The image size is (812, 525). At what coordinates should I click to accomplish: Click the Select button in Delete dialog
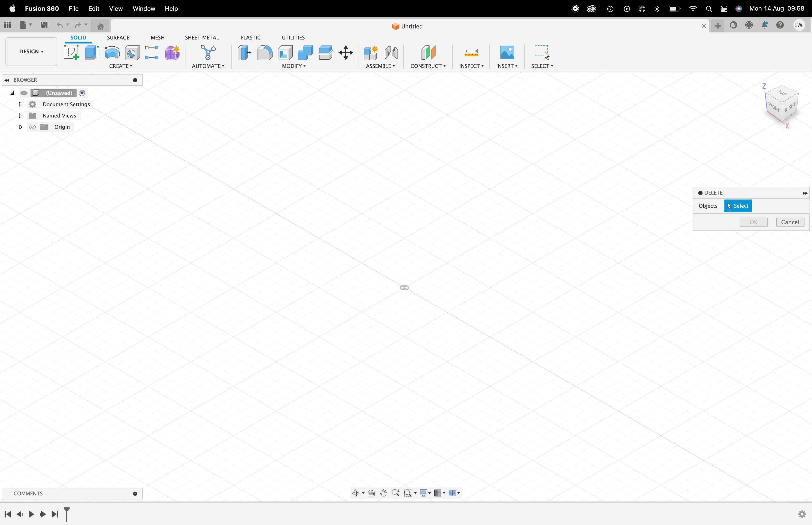tap(738, 205)
